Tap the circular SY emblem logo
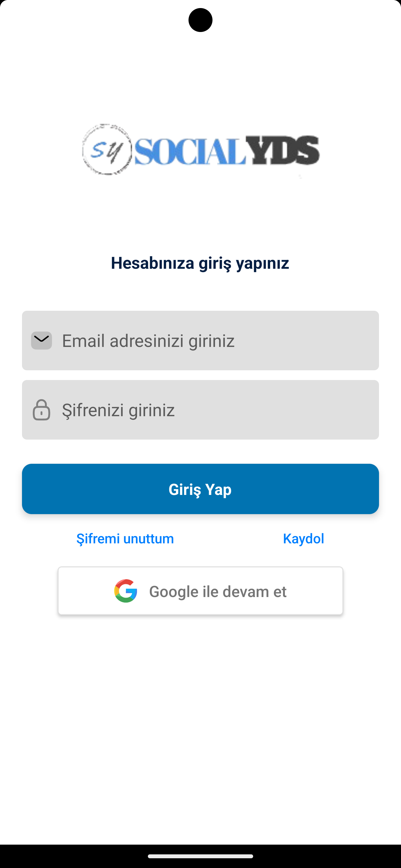Viewport: 401px width, 868px height. pos(107,150)
